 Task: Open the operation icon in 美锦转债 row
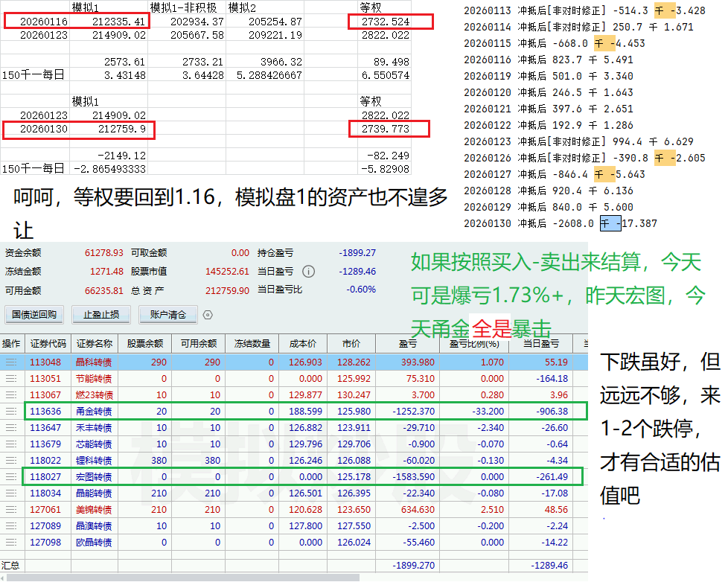[x=11, y=510]
